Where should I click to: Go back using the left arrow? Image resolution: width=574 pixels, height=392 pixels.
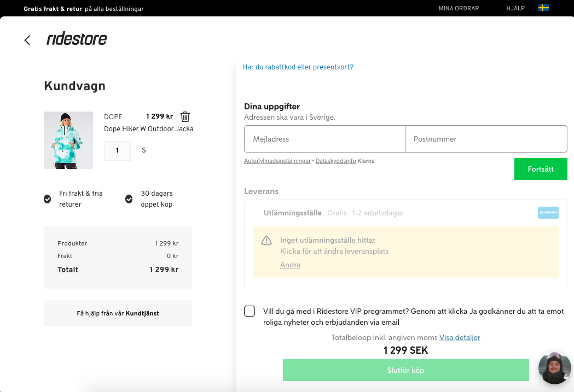pyautogui.click(x=27, y=40)
